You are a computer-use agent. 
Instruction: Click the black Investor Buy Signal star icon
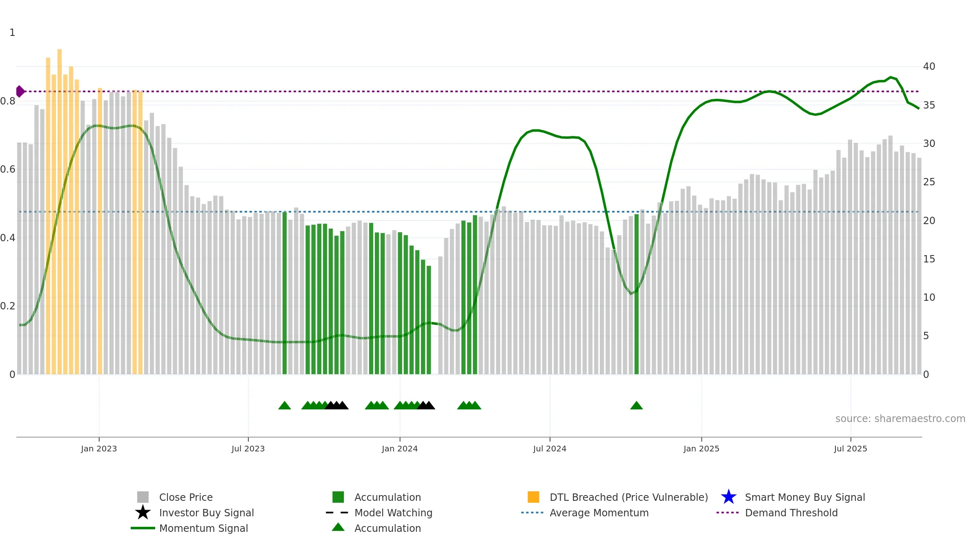143,513
